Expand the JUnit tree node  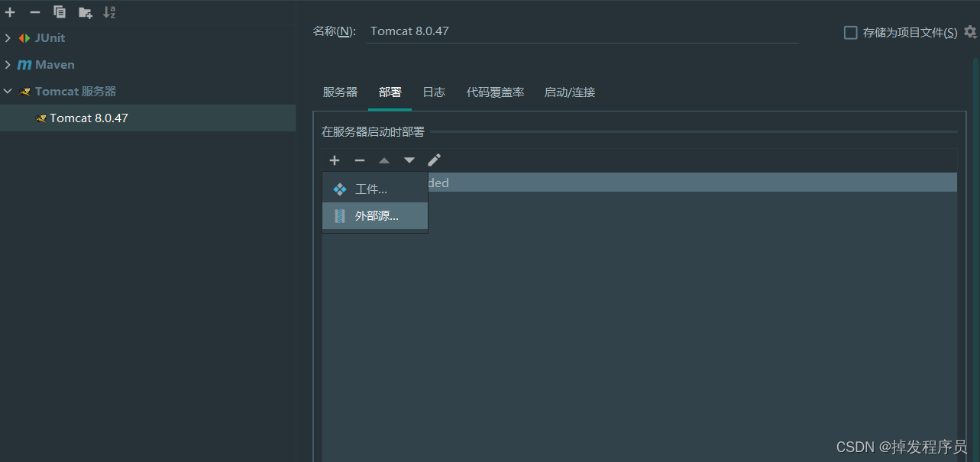coord(8,38)
